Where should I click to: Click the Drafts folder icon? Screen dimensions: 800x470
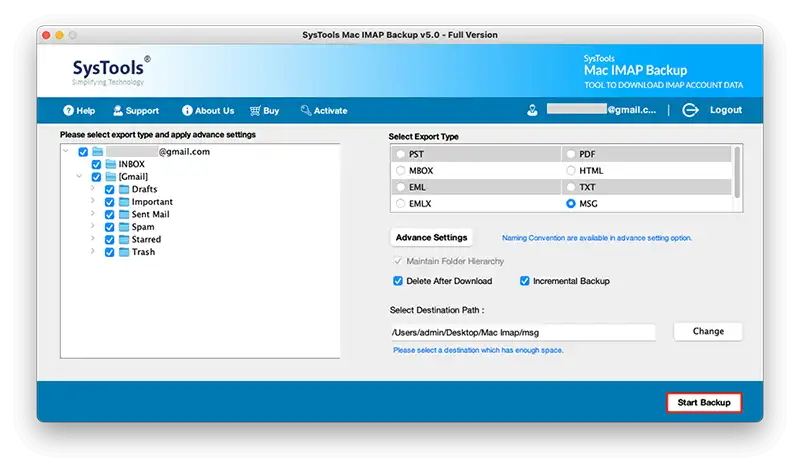124,189
